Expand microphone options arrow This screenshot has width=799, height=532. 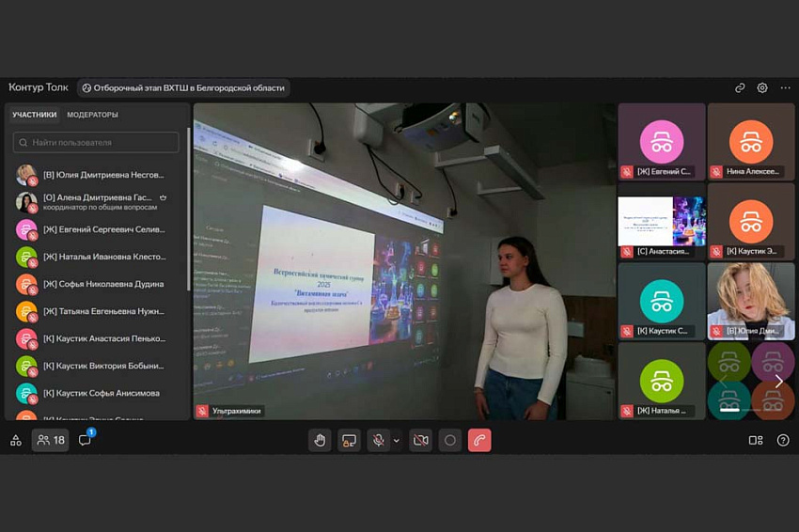pyautogui.click(x=397, y=440)
